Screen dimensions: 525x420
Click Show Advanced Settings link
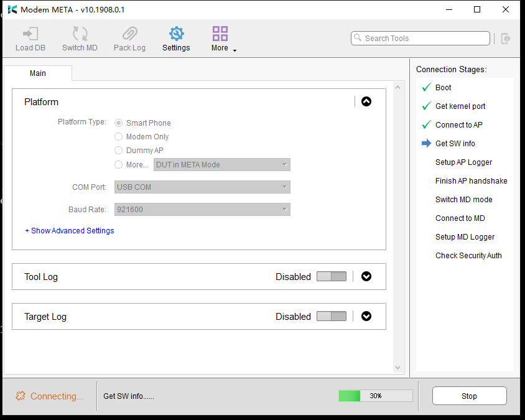[x=70, y=230]
